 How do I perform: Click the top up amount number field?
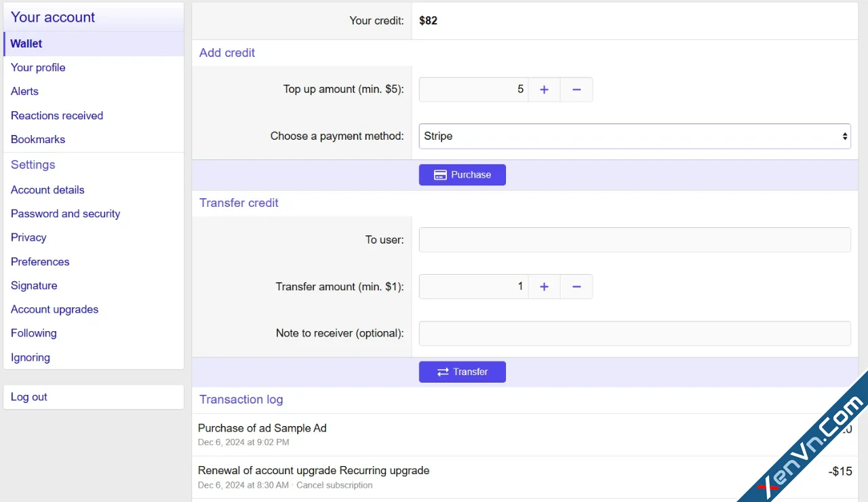[x=473, y=90]
